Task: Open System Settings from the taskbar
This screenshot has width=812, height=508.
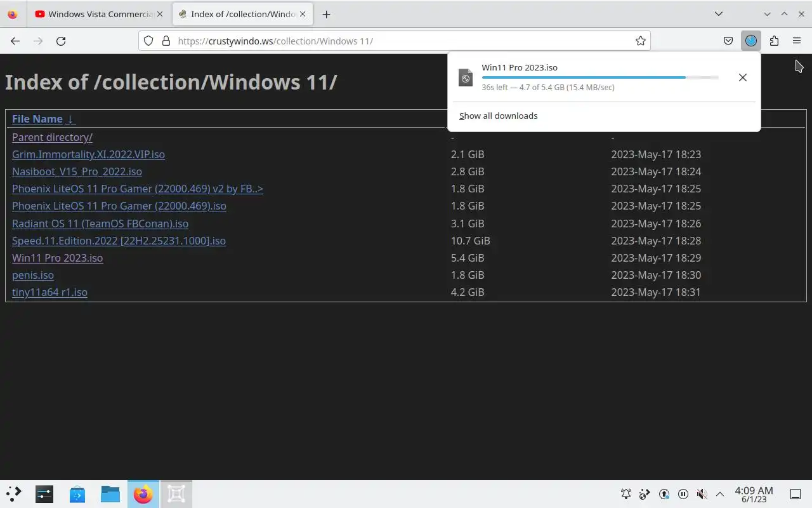Action: click(x=44, y=494)
